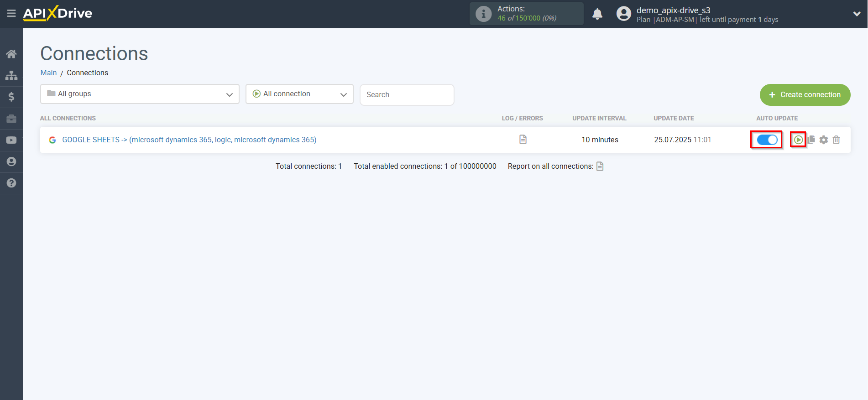Open the help question-mark sidebar icon
Screen dimensions: 868x400
pos(11,183)
